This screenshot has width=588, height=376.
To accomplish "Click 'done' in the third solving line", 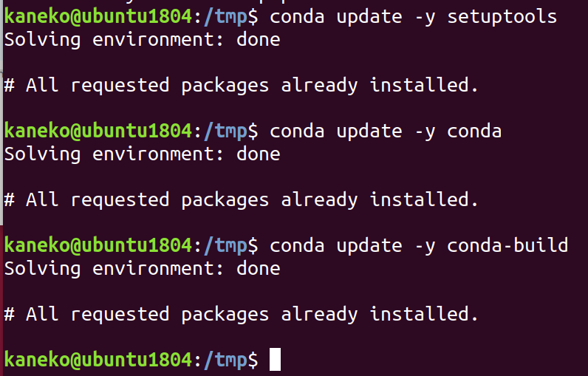I will point(258,268).
